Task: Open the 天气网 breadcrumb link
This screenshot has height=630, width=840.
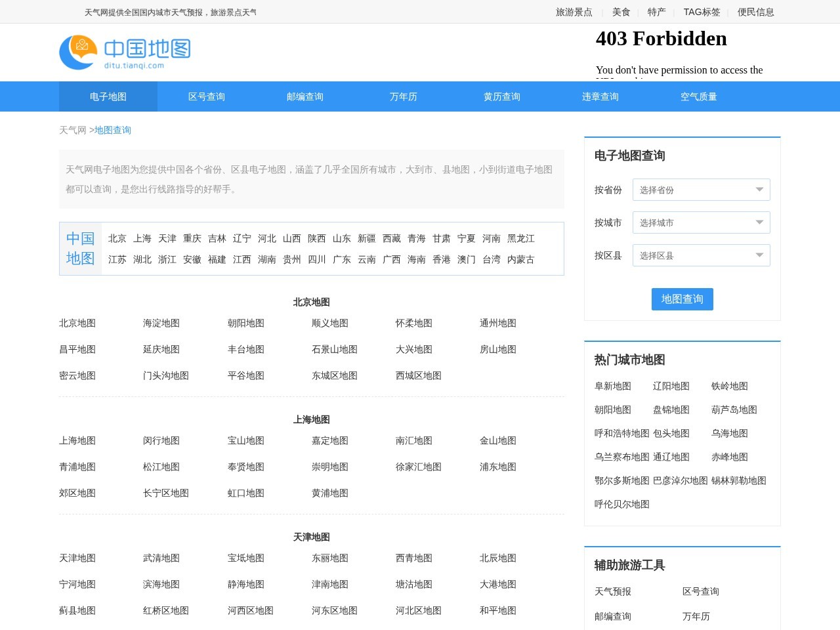Action: (x=73, y=130)
